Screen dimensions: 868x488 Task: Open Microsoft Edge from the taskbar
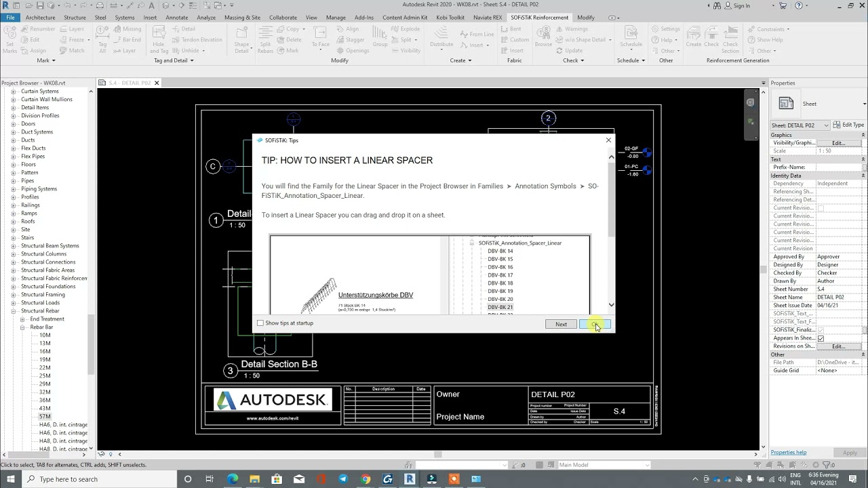(x=232, y=479)
